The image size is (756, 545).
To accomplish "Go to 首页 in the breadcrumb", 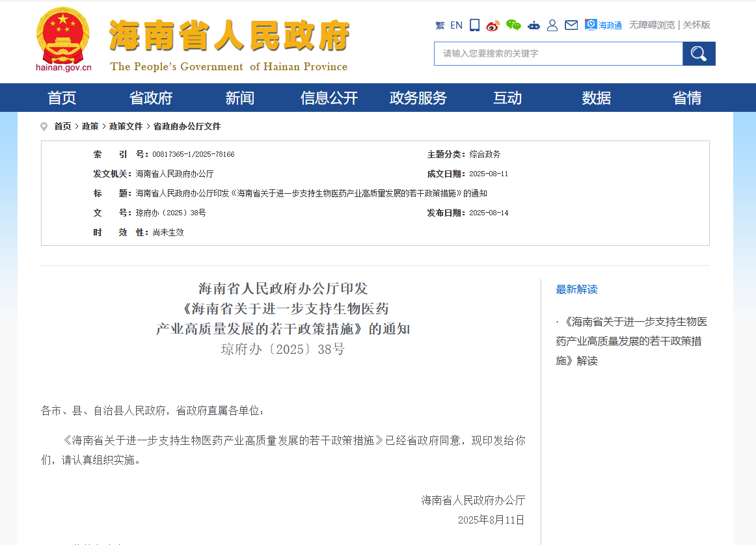I will (x=62, y=126).
